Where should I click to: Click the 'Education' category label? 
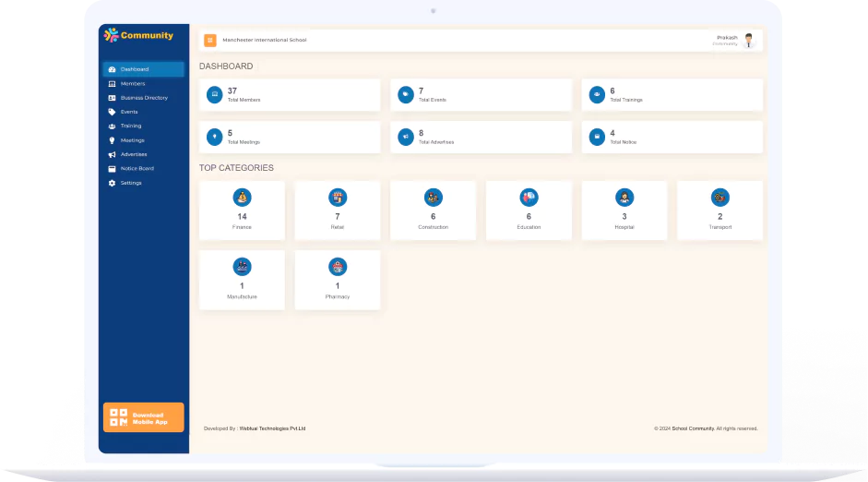(529, 227)
